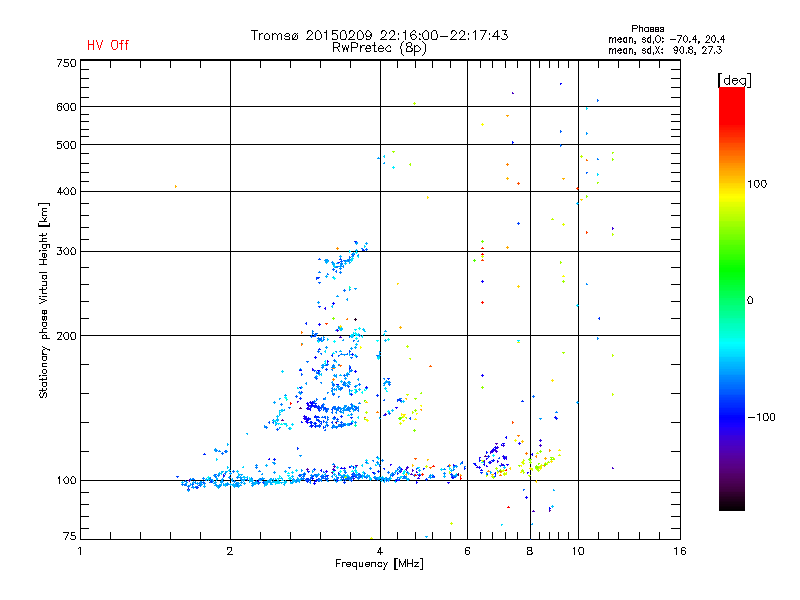Click the x-axis label '8'
The height and width of the screenshot is (600, 800).
point(530,551)
